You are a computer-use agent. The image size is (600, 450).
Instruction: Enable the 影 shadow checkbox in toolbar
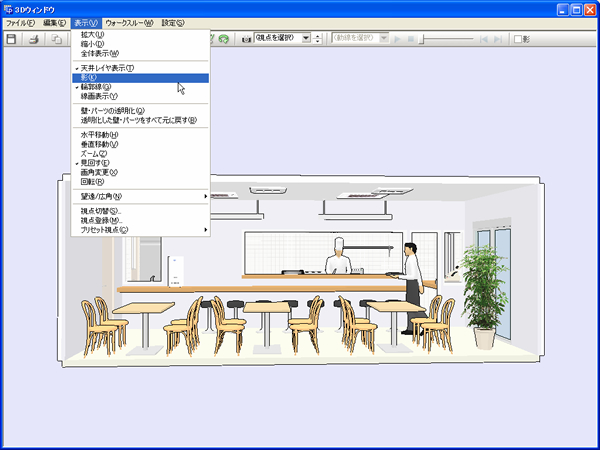coord(518,39)
